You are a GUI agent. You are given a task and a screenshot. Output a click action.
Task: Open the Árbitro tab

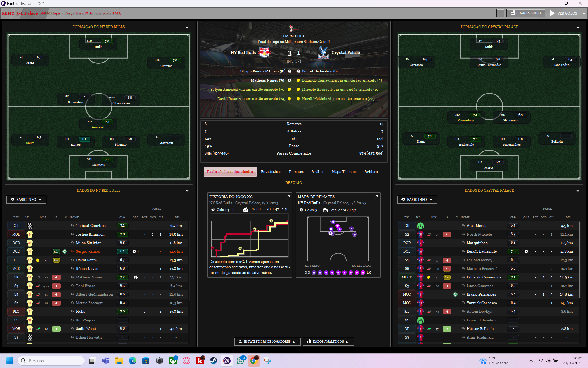(371, 172)
